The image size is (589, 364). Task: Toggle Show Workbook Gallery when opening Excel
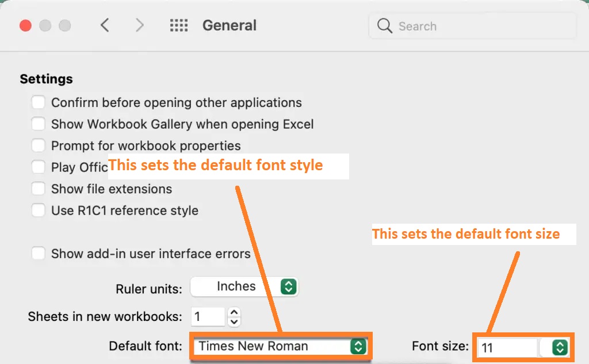pos(39,124)
